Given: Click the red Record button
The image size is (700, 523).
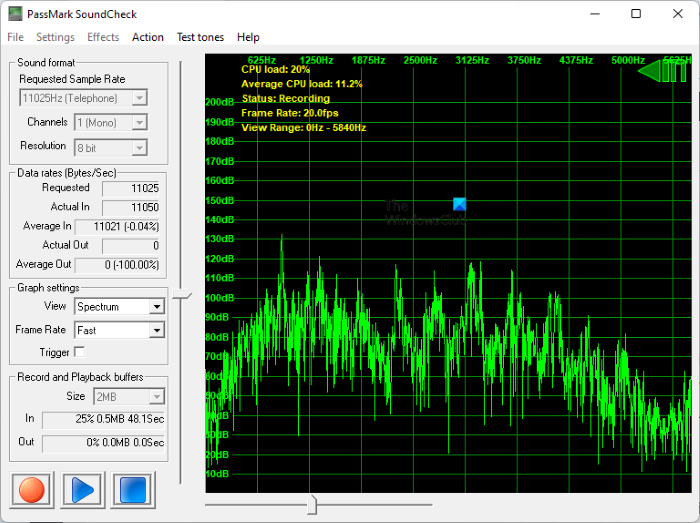Looking at the screenshot, I should (x=33, y=490).
